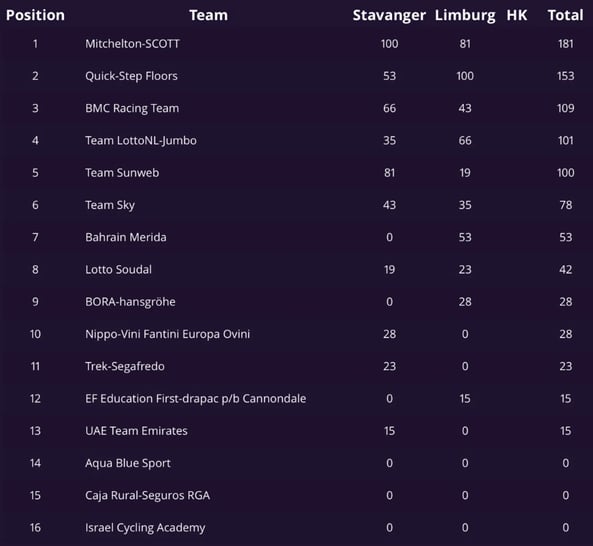Select Quick-Step Floors team name

tap(131, 76)
